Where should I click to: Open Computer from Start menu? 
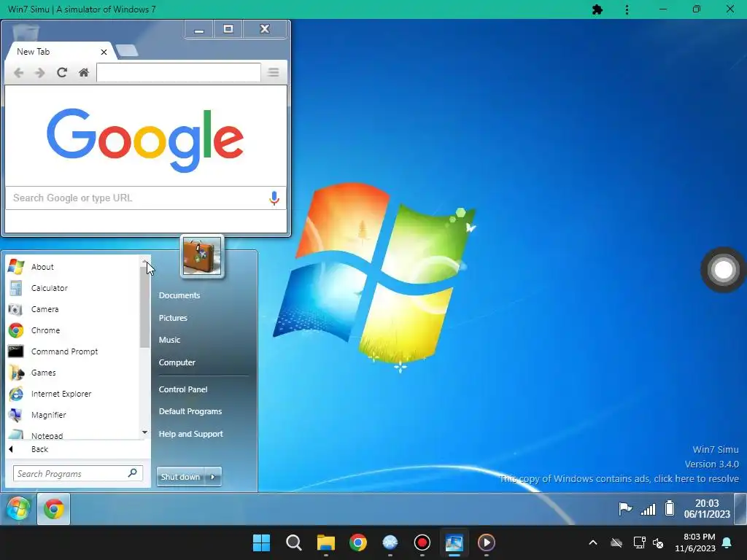coord(177,362)
